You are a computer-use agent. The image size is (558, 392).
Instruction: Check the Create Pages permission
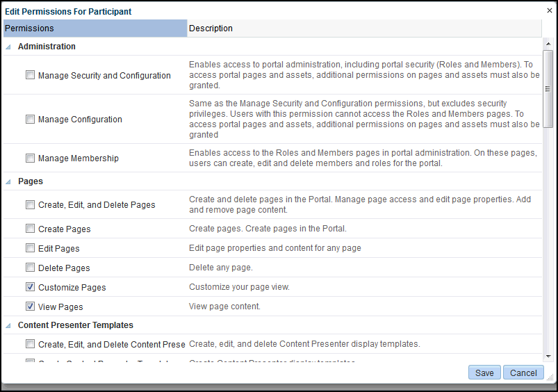[31, 228]
